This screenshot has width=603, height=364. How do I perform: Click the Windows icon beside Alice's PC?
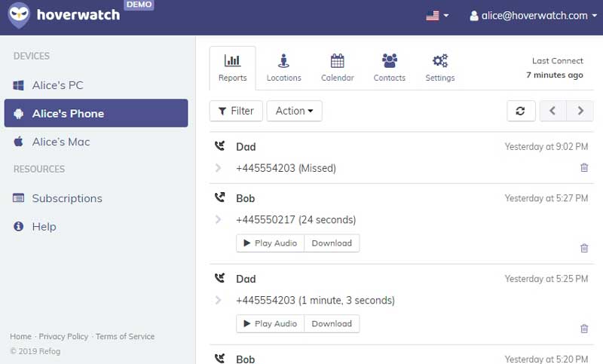coord(18,85)
